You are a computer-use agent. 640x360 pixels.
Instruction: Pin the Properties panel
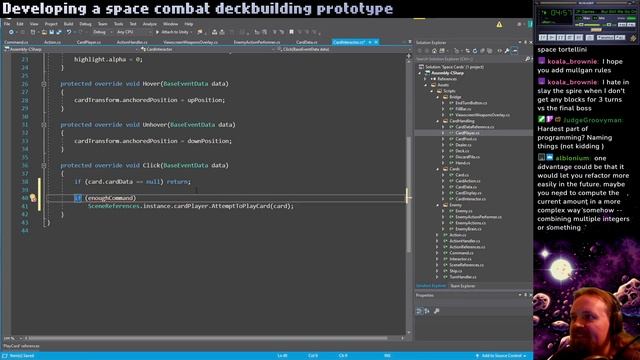click(x=525, y=295)
